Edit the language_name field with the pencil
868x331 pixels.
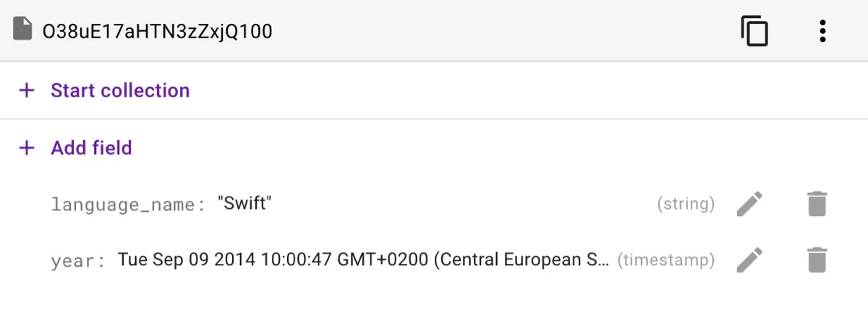749,204
